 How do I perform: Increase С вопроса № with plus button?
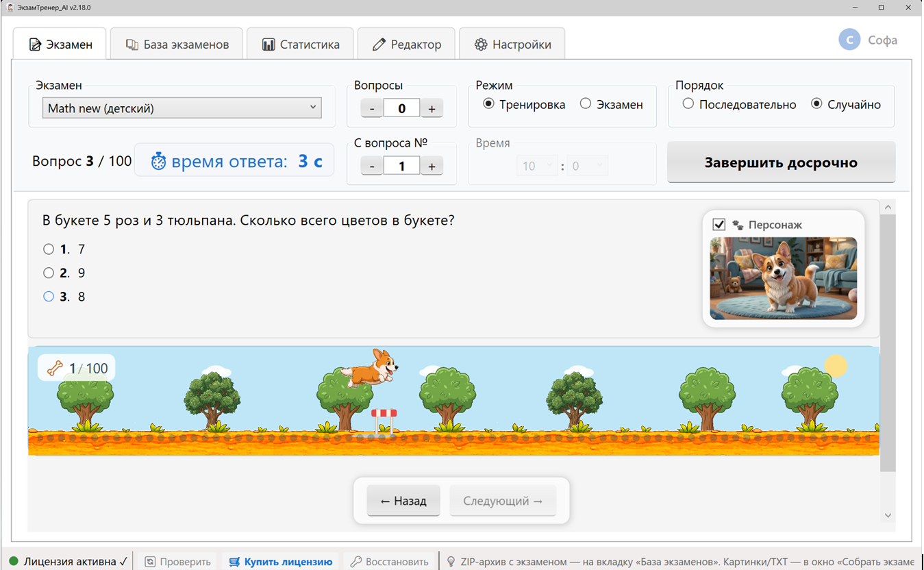click(x=432, y=166)
